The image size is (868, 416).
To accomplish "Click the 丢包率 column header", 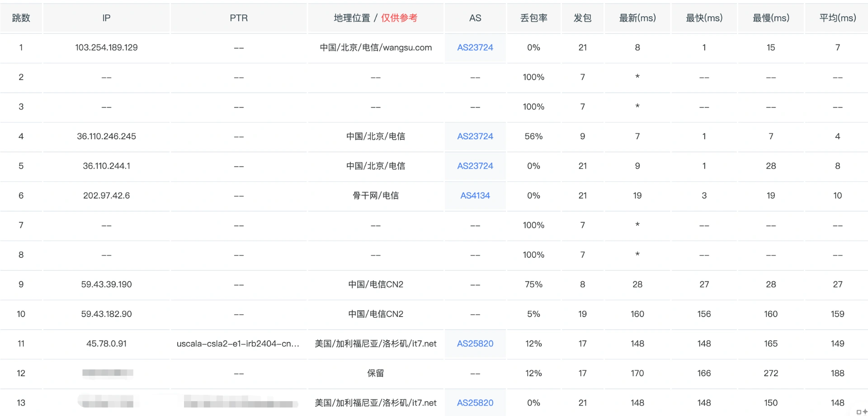I will [533, 18].
